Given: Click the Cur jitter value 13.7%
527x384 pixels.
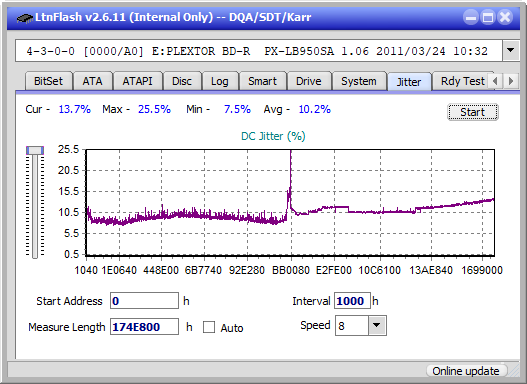Looking at the screenshot, I should pos(75,109).
